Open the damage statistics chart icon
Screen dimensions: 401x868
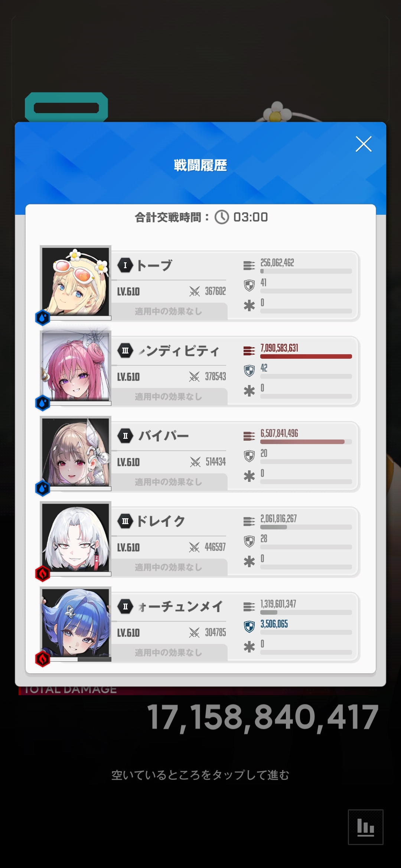click(x=365, y=827)
